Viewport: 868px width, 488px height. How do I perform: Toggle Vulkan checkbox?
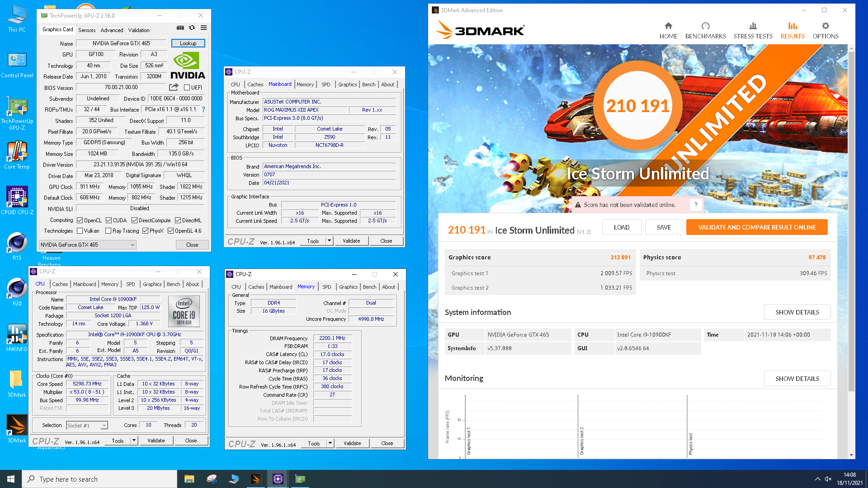(80, 231)
